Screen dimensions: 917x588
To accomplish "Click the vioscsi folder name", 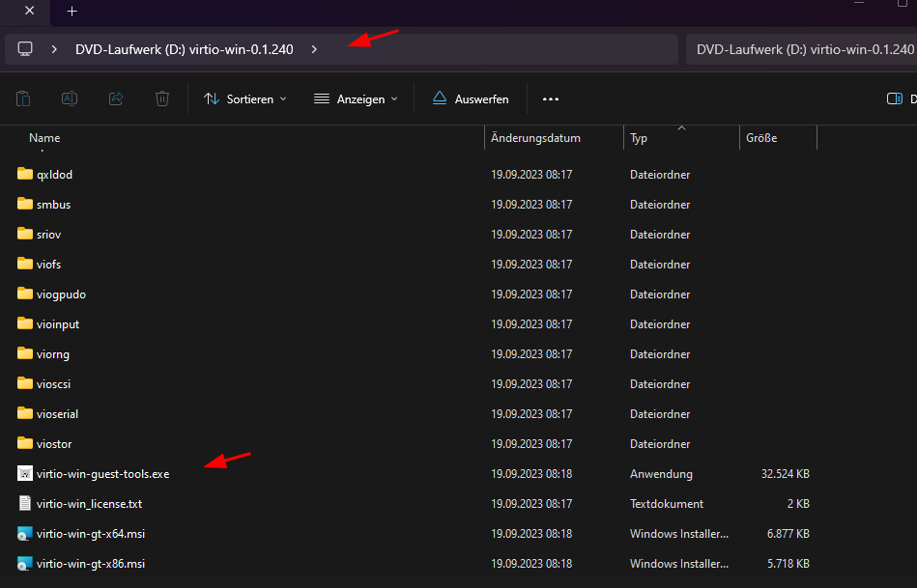I will 53,384.
